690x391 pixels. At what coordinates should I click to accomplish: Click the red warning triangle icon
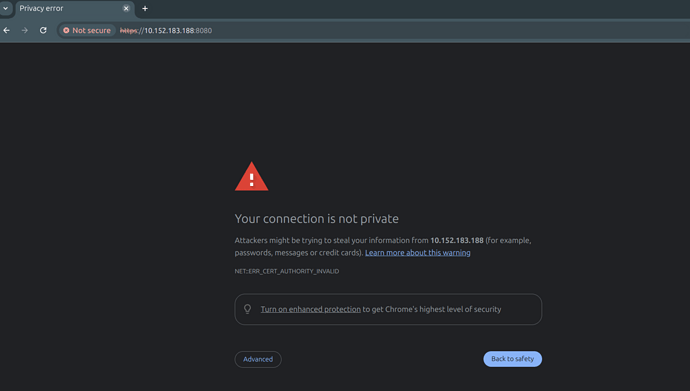[x=251, y=176]
